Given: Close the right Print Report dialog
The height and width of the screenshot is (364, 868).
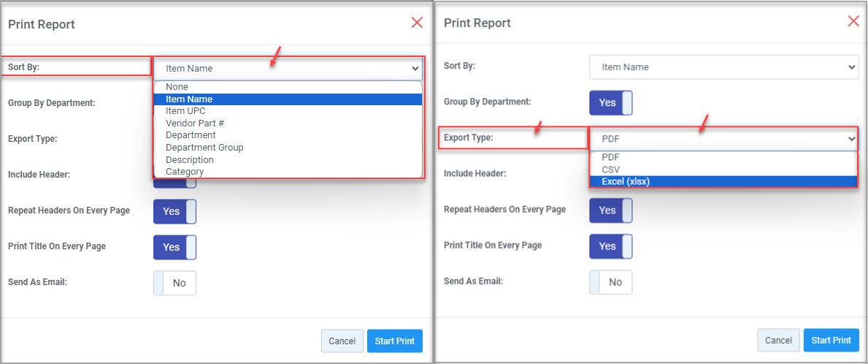Looking at the screenshot, I should click(x=853, y=21).
